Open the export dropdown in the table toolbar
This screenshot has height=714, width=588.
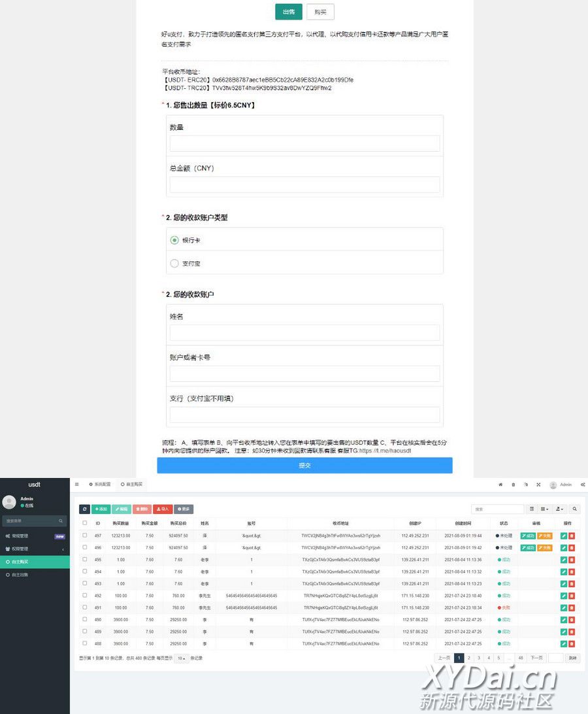tap(560, 509)
